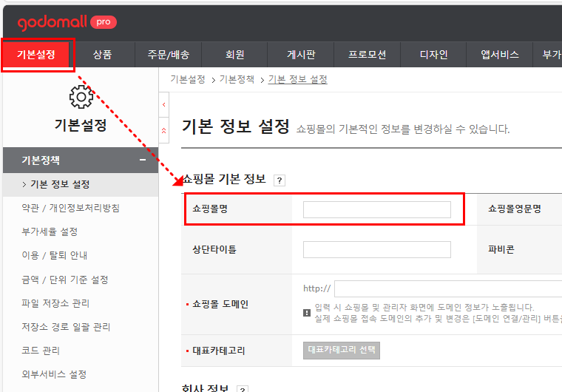Go to 주문/배송 menu
562x392 pixels.
coord(168,55)
